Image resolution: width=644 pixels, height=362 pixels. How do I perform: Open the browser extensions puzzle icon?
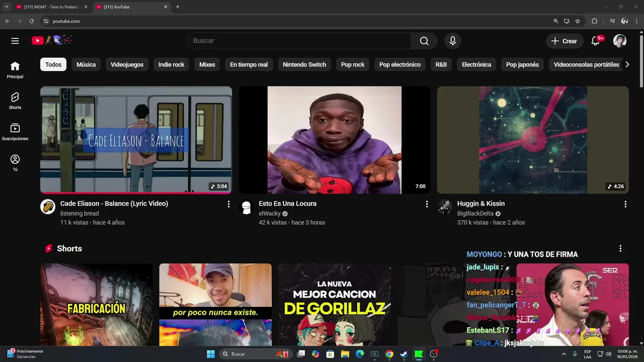594,21
